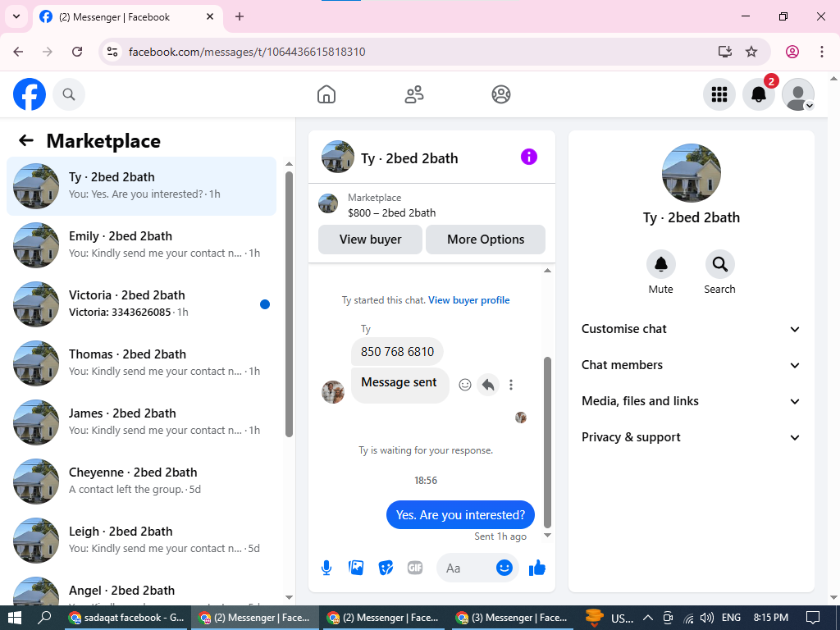
Task: Click the chat header house thumbnail
Action: point(337,157)
